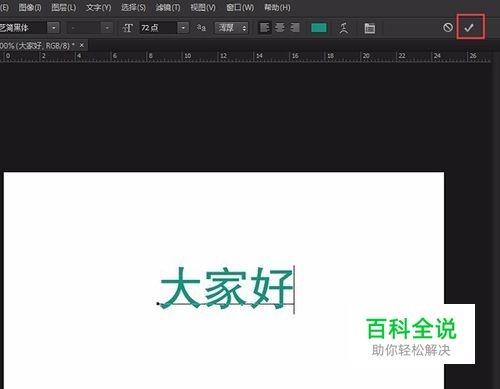500x389 pixels.
Task: Open the 帮助(H) menu
Action: coord(277,7)
